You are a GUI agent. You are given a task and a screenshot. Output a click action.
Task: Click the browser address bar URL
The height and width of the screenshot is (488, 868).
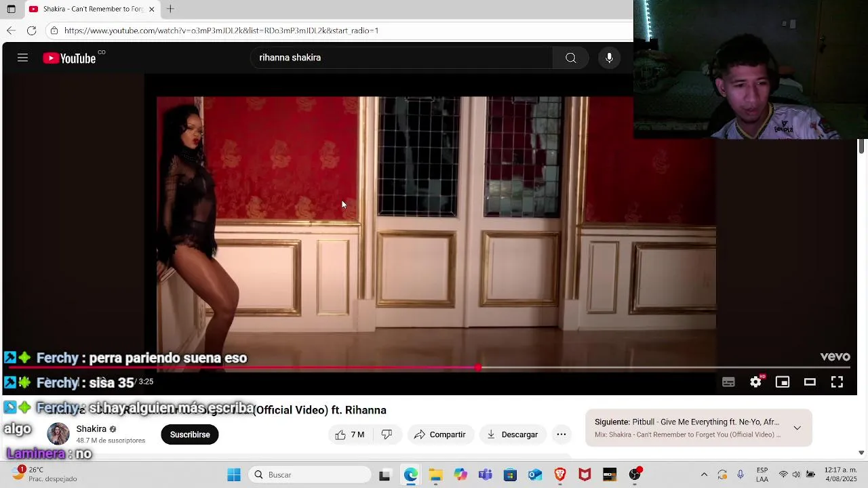coord(221,30)
